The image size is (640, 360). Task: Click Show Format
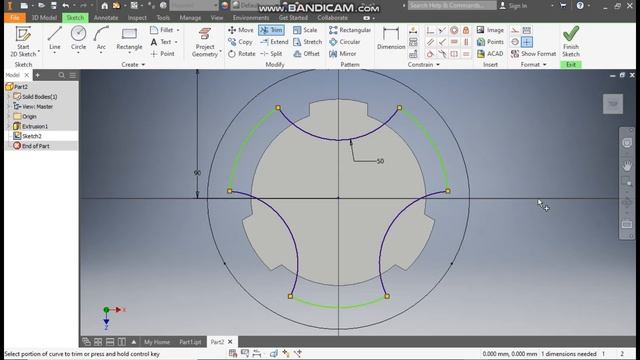click(533, 53)
